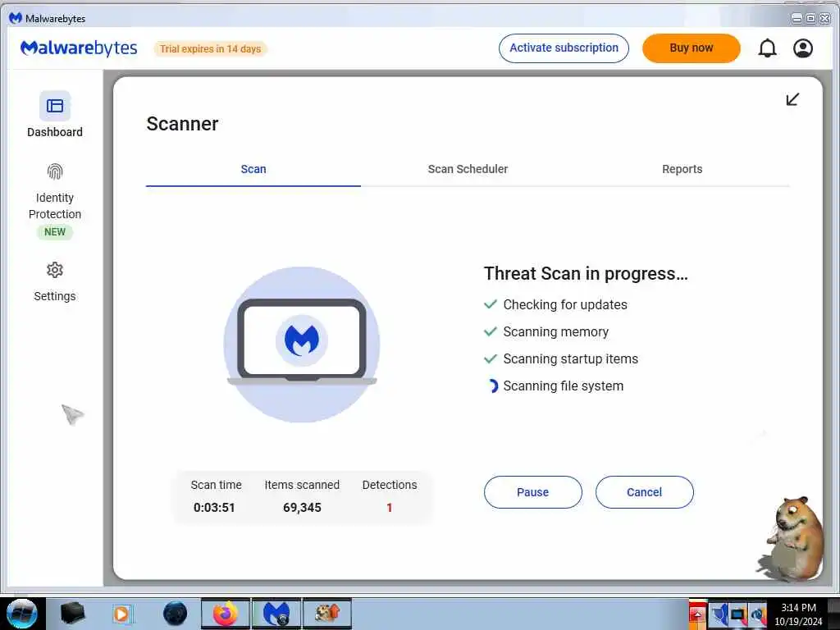The height and width of the screenshot is (630, 840).
Task: Click the scan time value 0:03:51
Action: tap(214, 507)
